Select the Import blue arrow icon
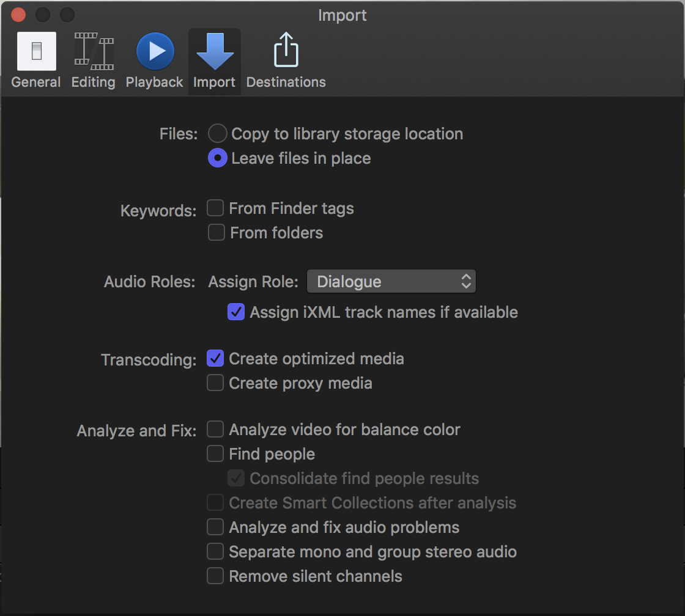The width and height of the screenshot is (685, 616). 215,51
